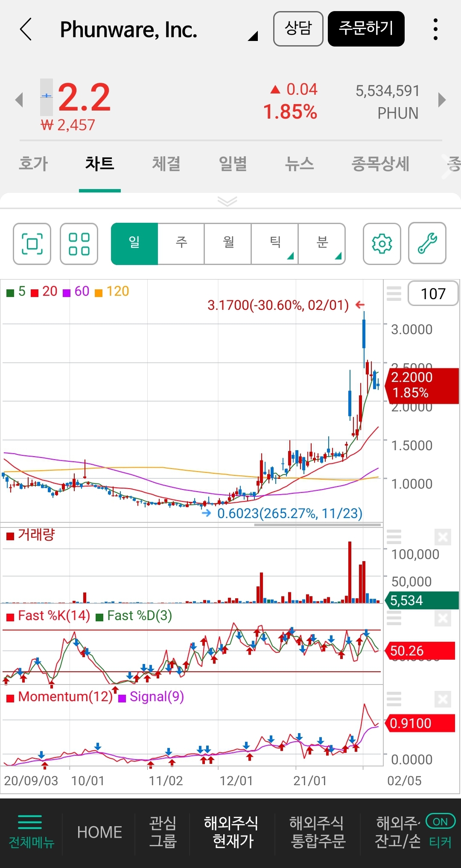Open price chart panel handle menu icon

click(x=394, y=294)
